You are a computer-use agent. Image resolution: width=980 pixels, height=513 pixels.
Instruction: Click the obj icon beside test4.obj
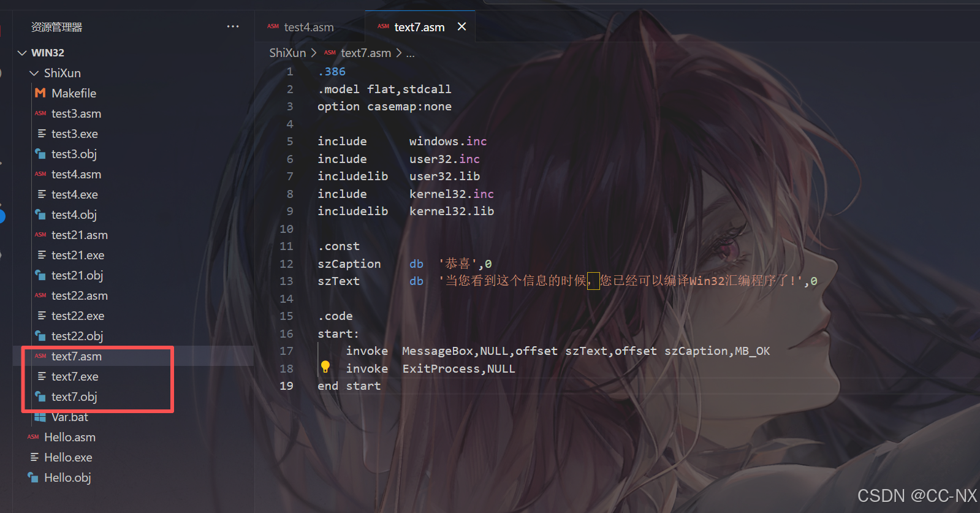40,215
